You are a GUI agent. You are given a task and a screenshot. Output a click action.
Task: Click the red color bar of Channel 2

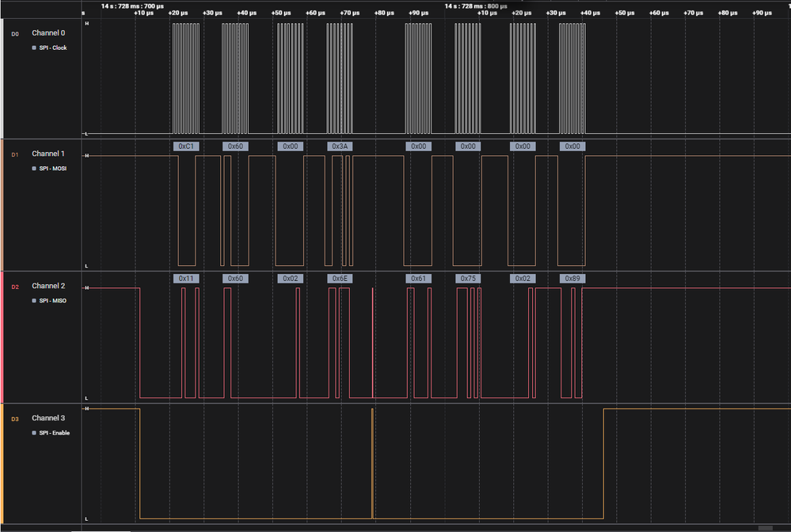[x=2, y=336]
